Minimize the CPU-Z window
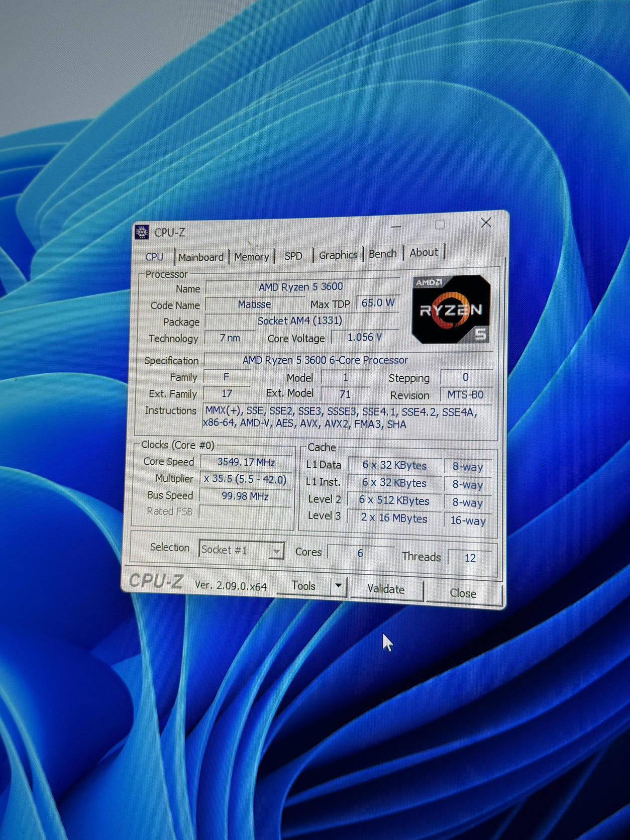The height and width of the screenshot is (840, 630). click(396, 227)
